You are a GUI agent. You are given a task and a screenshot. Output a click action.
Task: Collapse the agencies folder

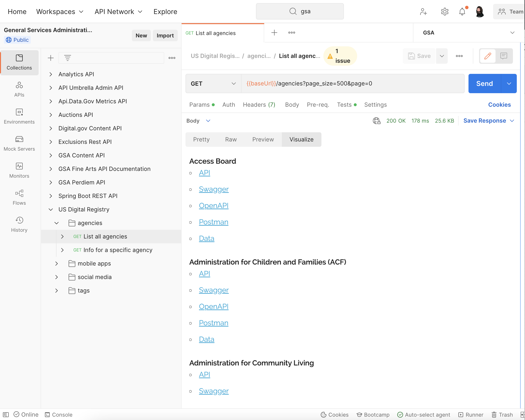(x=57, y=223)
